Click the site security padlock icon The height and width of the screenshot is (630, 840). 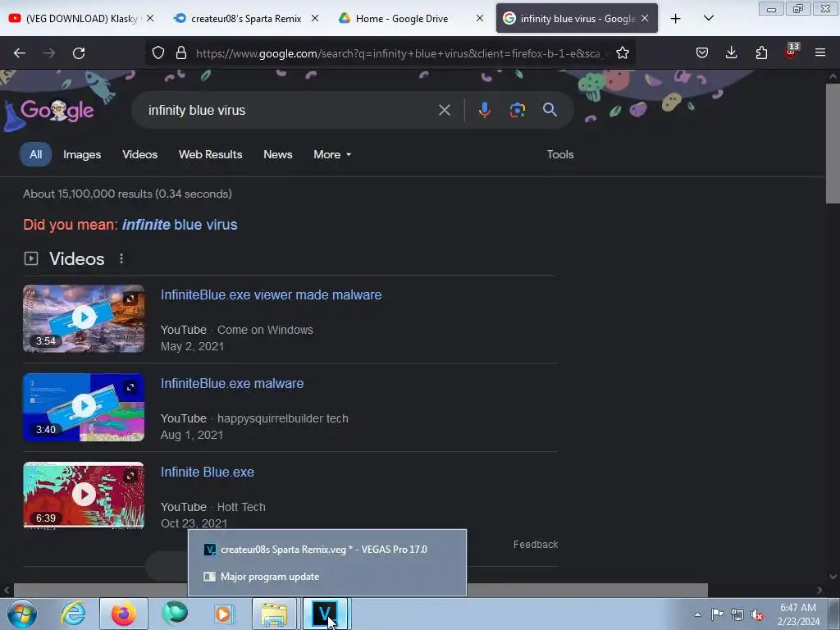pos(181,53)
